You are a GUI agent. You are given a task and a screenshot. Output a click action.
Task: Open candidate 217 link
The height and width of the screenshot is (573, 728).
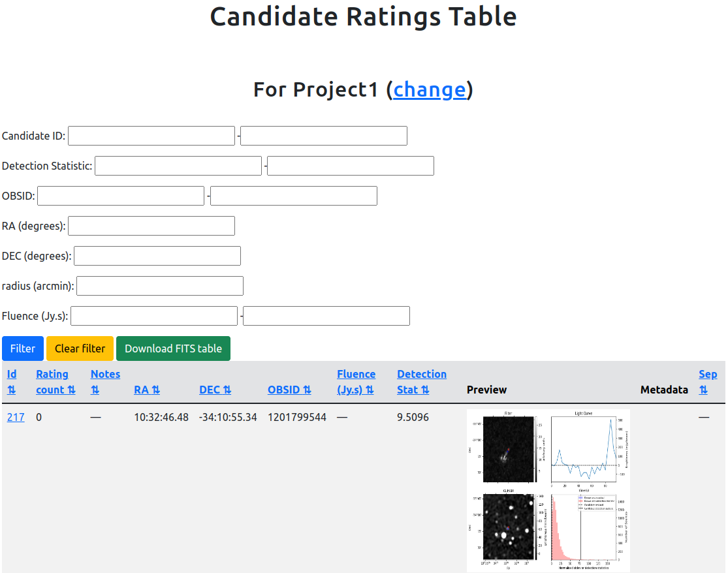16,417
